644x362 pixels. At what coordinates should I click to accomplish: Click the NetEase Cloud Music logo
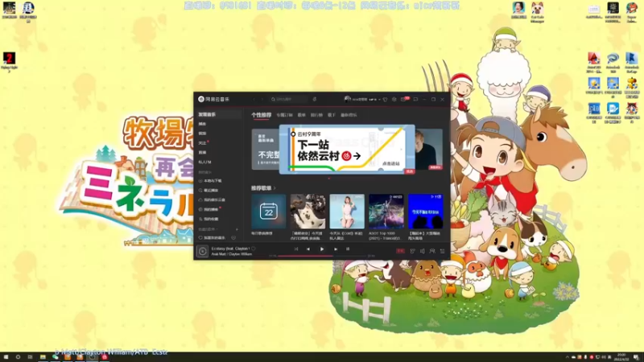214,99
